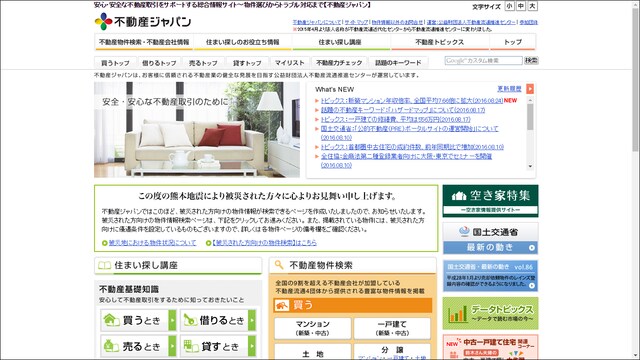Image resolution: width=640 pixels, height=360 pixels.
Task: Go to 売るトップ
Action: click(x=203, y=63)
